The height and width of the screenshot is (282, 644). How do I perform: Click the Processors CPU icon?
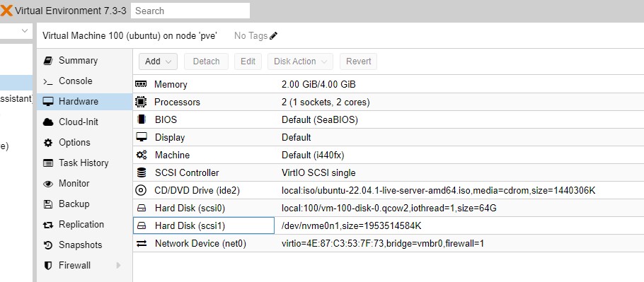[x=141, y=102]
